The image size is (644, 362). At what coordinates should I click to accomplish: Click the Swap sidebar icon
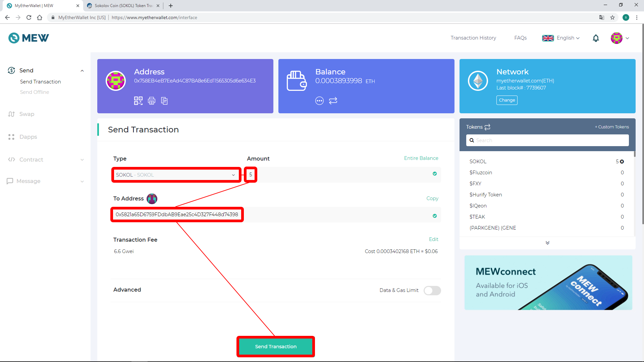coord(11,114)
